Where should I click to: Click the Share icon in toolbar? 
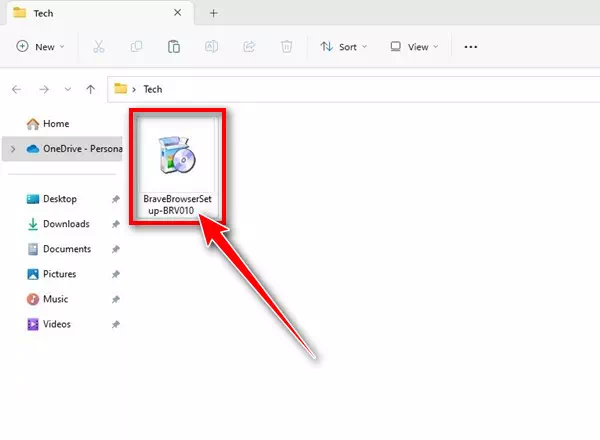(249, 47)
